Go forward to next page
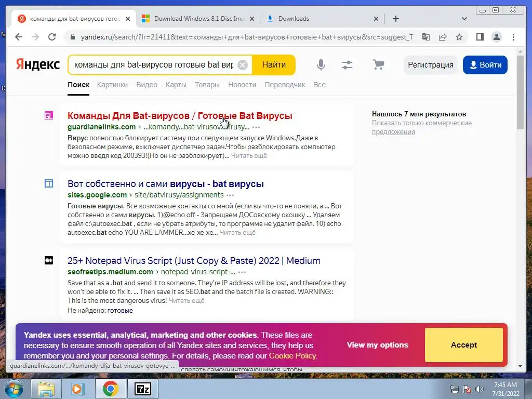 [35, 37]
